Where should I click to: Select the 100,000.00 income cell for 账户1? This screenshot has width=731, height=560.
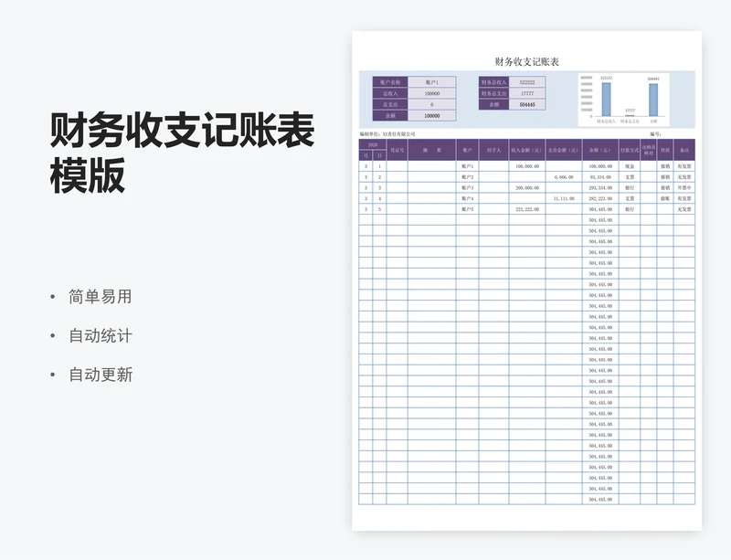[527, 166]
